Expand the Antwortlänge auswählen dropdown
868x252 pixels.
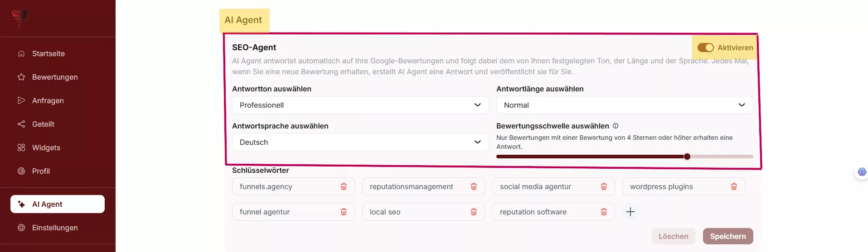[624, 105]
